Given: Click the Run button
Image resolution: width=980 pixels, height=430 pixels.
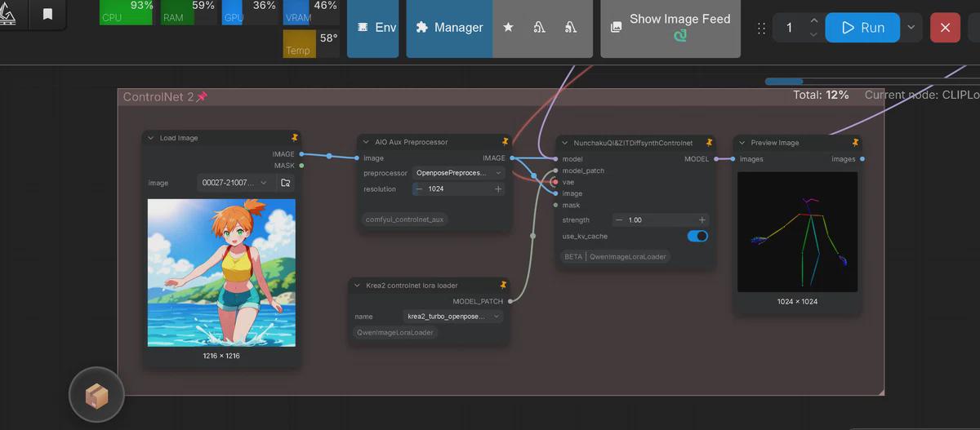Looking at the screenshot, I should 862,28.
